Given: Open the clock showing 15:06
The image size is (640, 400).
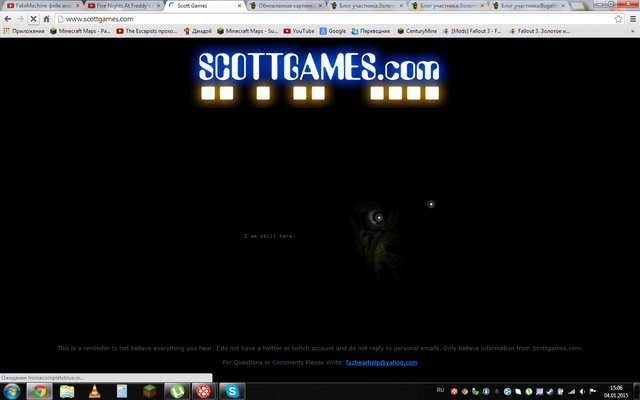Looking at the screenshot, I should click(616, 391).
